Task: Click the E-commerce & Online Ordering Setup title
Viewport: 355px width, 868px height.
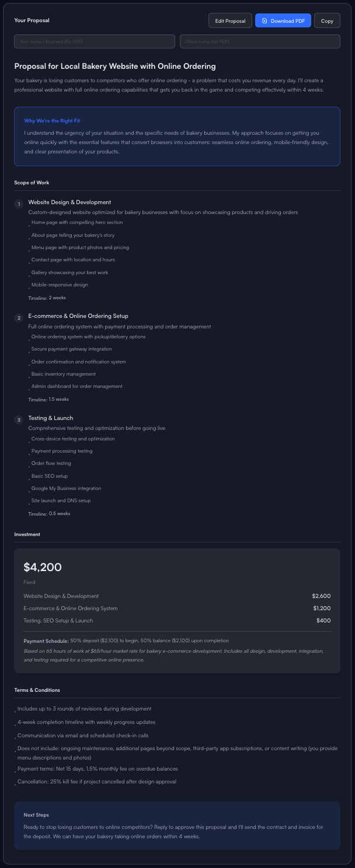Action: pos(78,316)
